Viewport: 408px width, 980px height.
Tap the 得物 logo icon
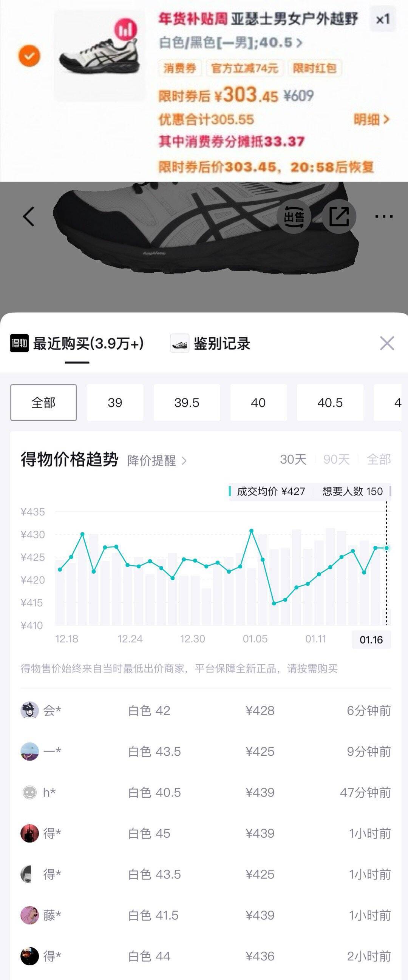tap(19, 343)
